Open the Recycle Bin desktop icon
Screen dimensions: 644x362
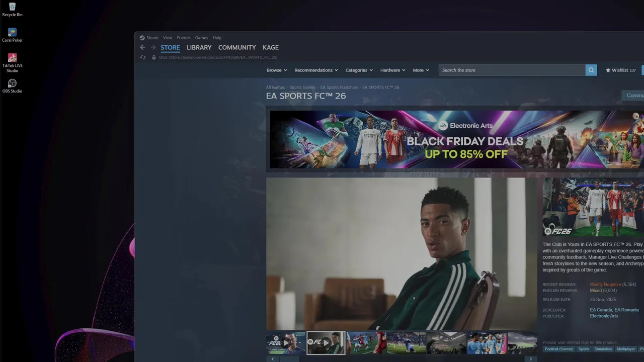(12, 10)
